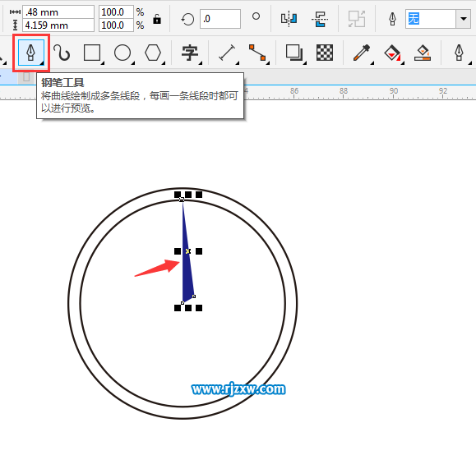Click the ruler mark labeled 88
This screenshot has height=455, width=476.
point(344,90)
